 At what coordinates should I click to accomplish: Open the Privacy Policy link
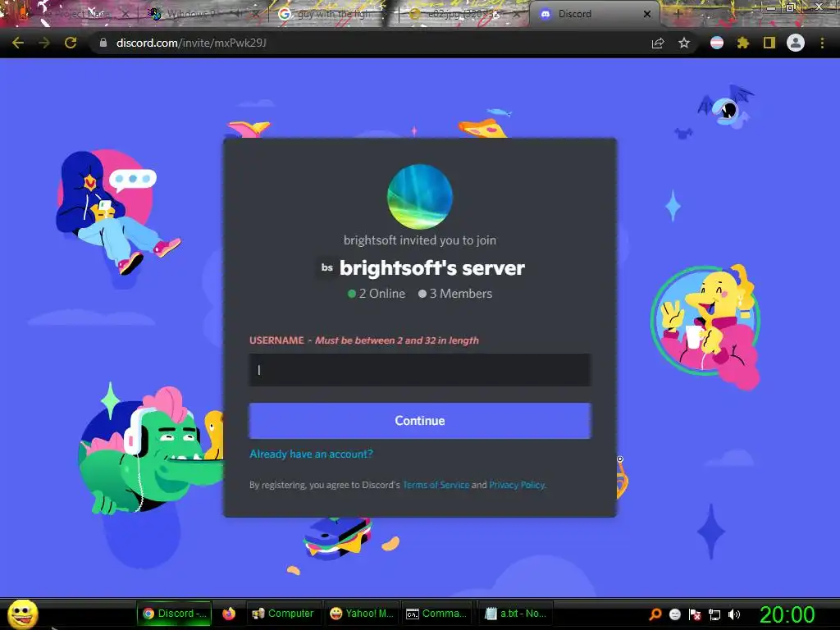517,485
